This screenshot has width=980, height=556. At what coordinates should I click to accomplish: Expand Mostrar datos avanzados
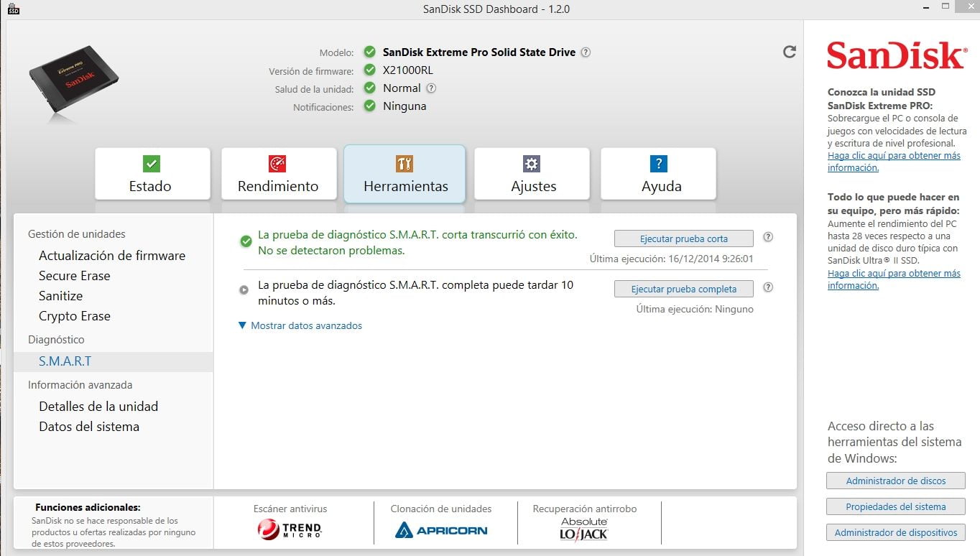[300, 325]
